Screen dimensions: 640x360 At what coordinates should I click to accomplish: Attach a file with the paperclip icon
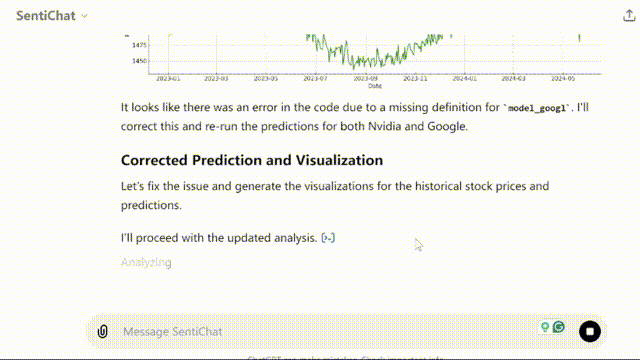[x=102, y=331]
